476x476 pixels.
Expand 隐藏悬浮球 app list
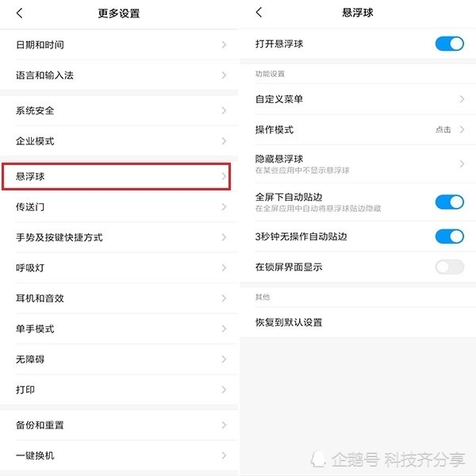coord(359,164)
